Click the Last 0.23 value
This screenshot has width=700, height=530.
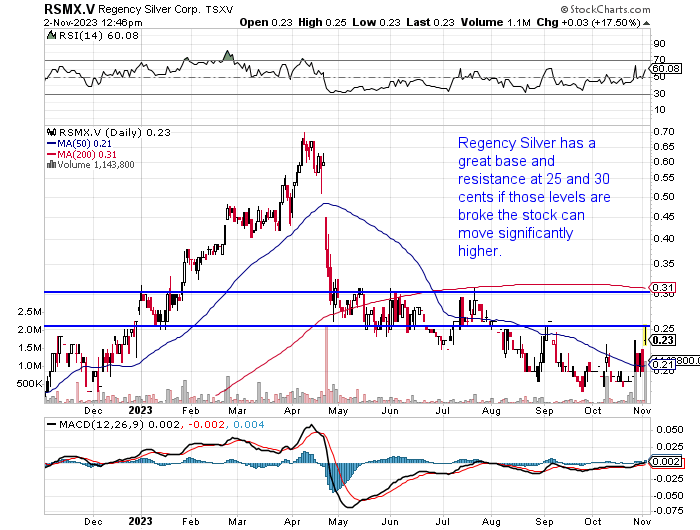tap(430, 22)
